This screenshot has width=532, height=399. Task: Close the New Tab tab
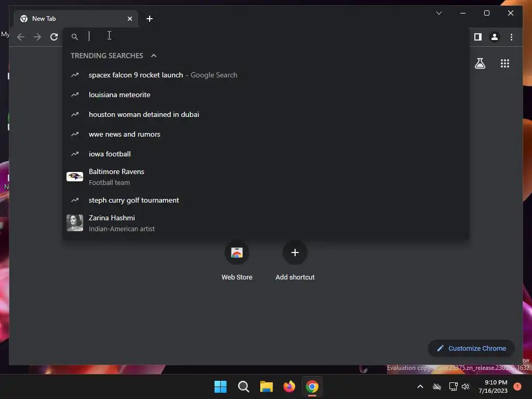tap(129, 19)
